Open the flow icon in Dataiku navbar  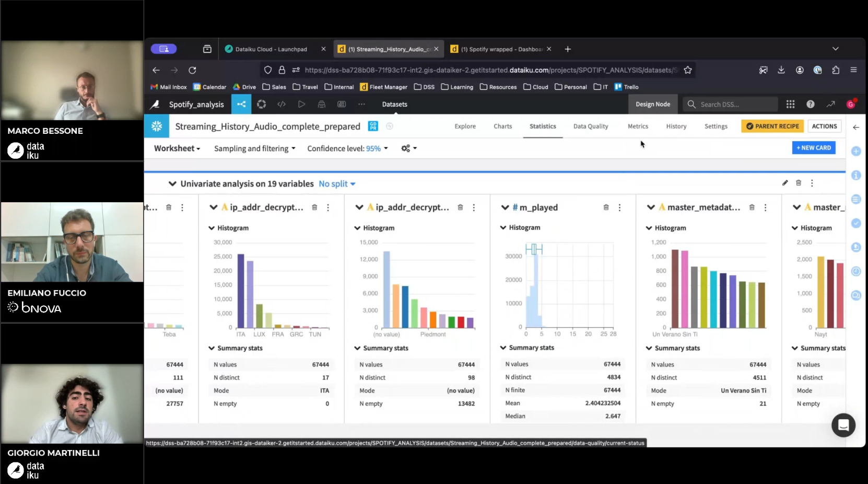[241, 104]
